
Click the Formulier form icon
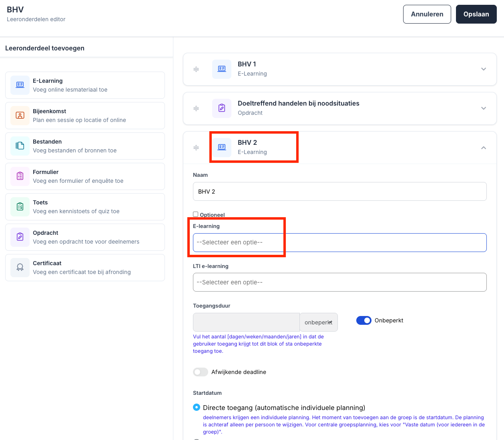point(20,176)
